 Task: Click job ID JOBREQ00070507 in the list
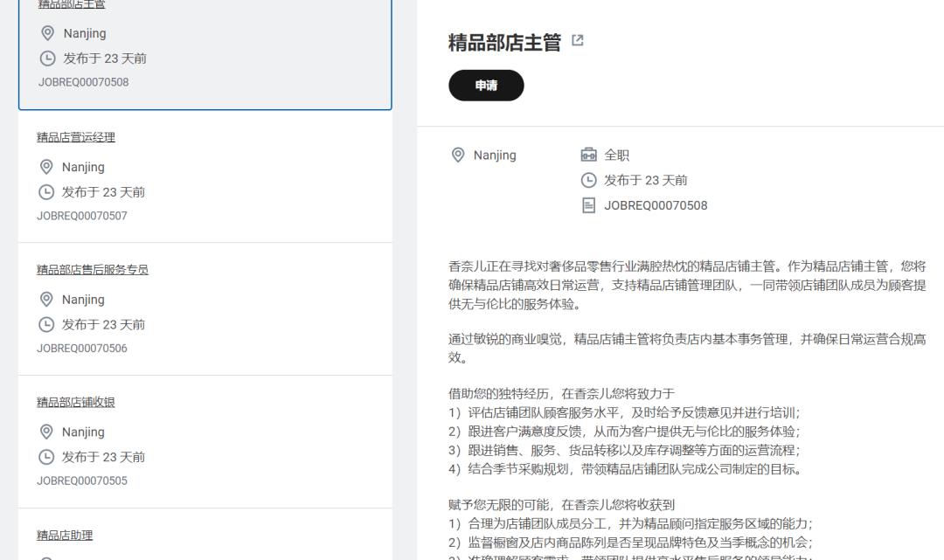[x=82, y=216]
